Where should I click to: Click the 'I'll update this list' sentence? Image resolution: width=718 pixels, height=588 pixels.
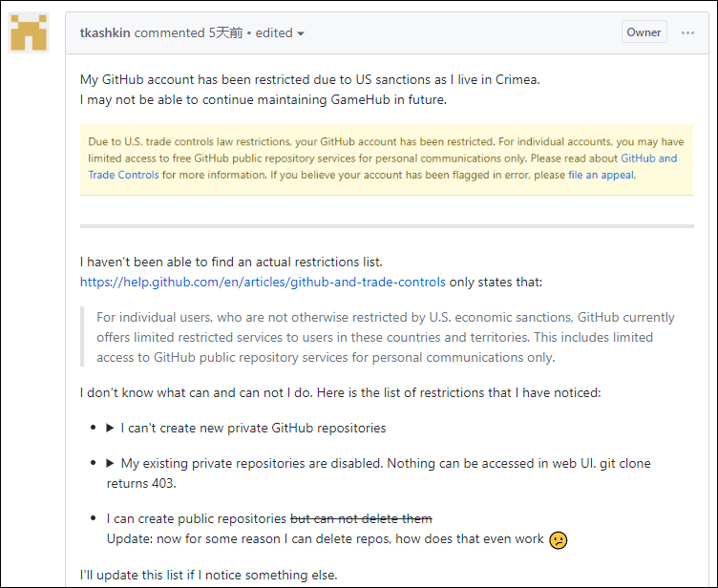click(208, 575)
